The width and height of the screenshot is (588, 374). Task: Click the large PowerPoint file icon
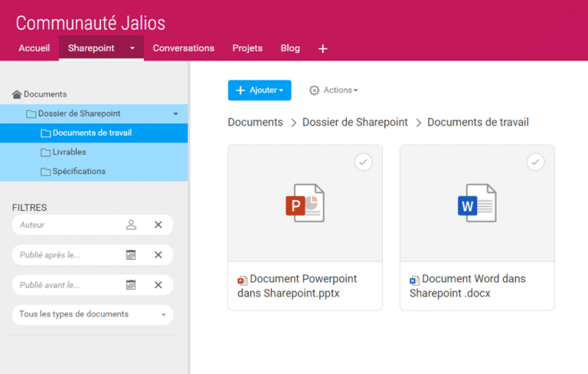click(x=305, y=203)
